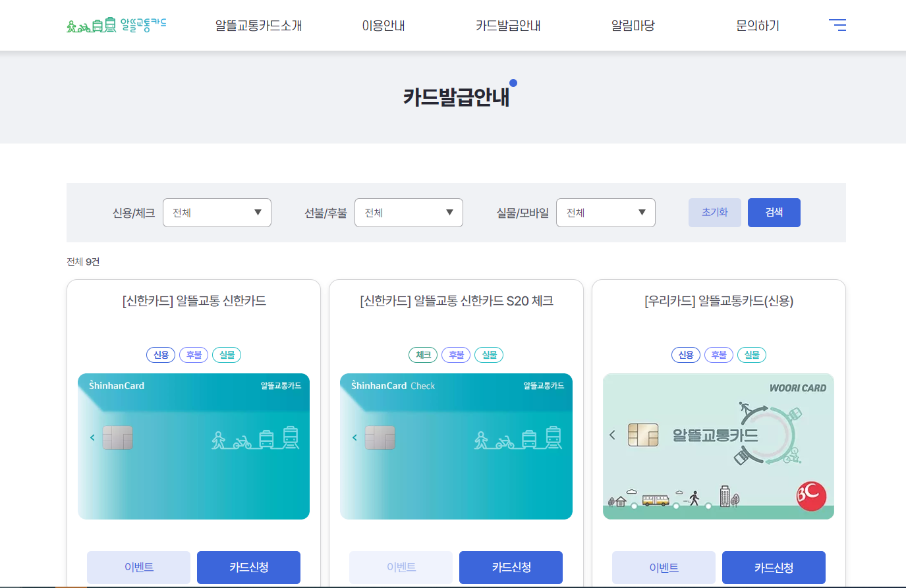Click the 신용 tag on the 알뜰교통 신한카드 card
This screenshot has width=906, height=588.
point(161,355)
